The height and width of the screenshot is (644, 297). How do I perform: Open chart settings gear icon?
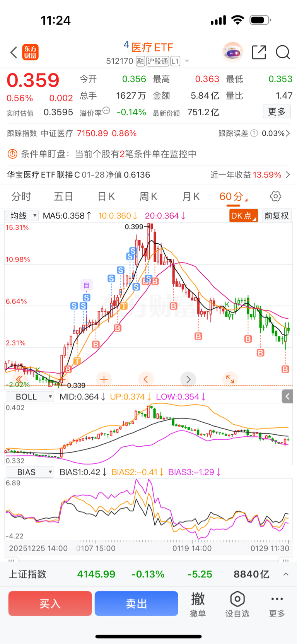coord(276,196)
